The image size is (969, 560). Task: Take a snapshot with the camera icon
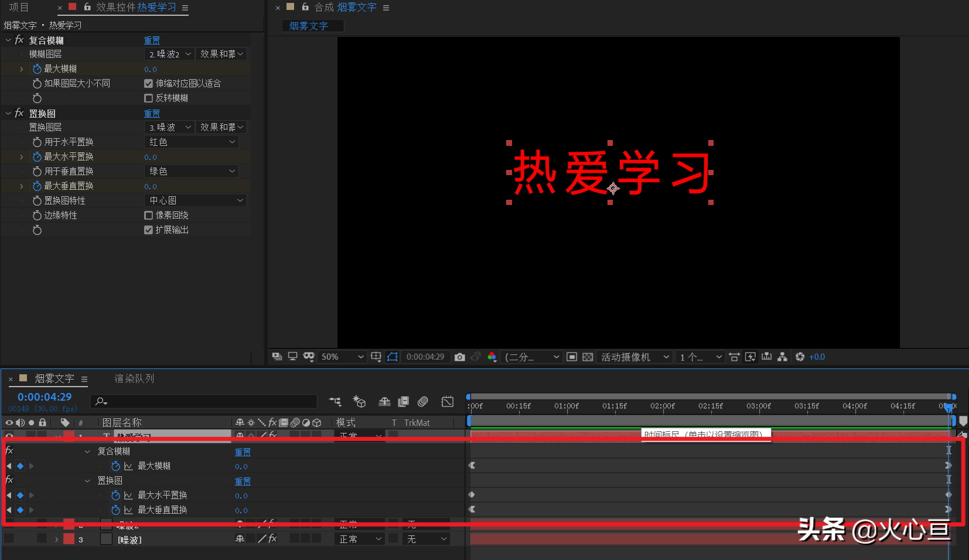pos(460,357)
